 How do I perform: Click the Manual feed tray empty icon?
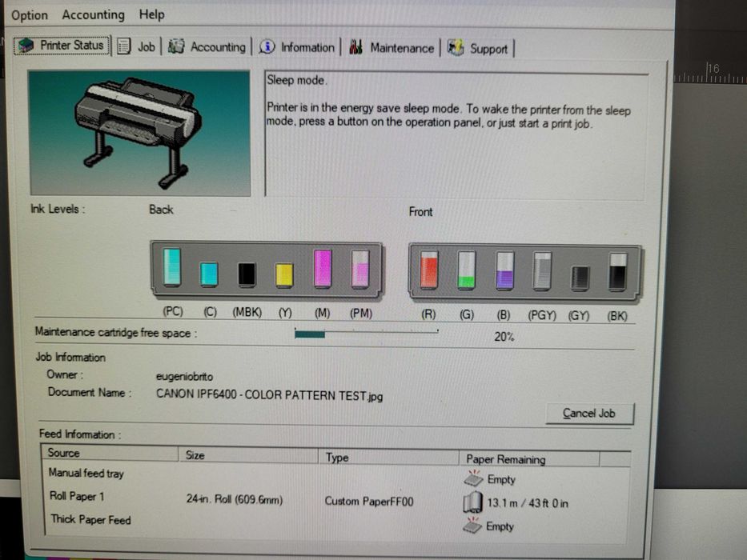(x=473, y=478)
